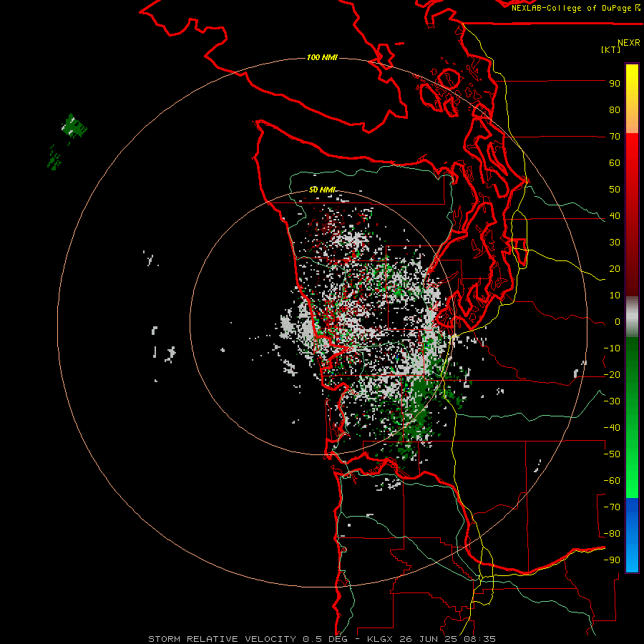Click the NEXLAB-College of DuPage header text

tap(571, 8)
